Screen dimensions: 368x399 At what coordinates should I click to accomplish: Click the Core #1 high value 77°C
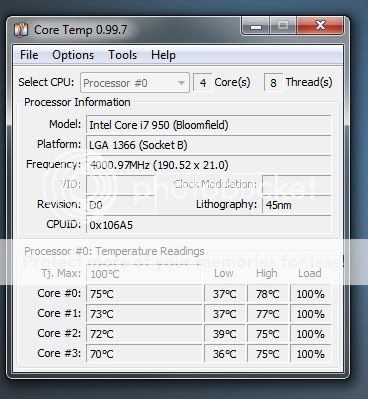pos(268,314)
